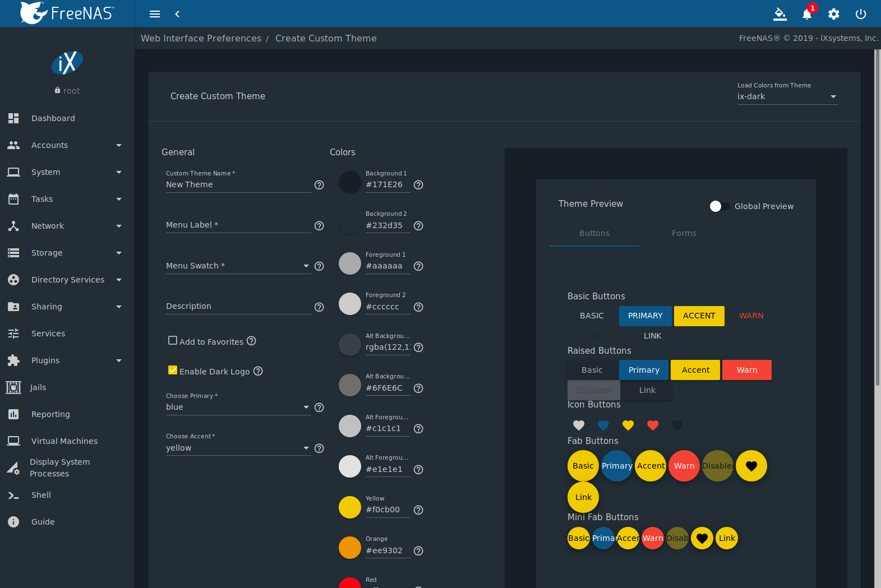This screenshot has width=881, height=588.
Task: Go to Web Interface Preferences breadcrumb
Action: pos(201,38)
